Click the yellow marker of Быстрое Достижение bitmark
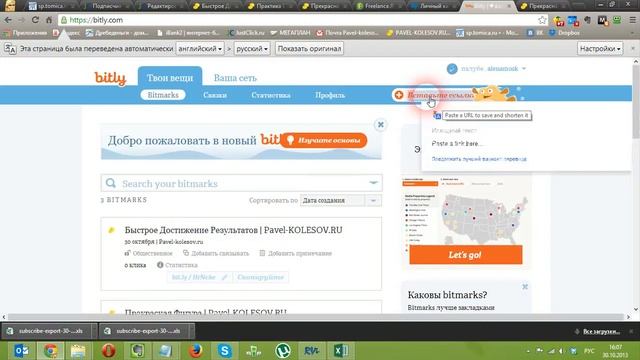The height and width of the screenshot is (360, 640). coord(111,230)
